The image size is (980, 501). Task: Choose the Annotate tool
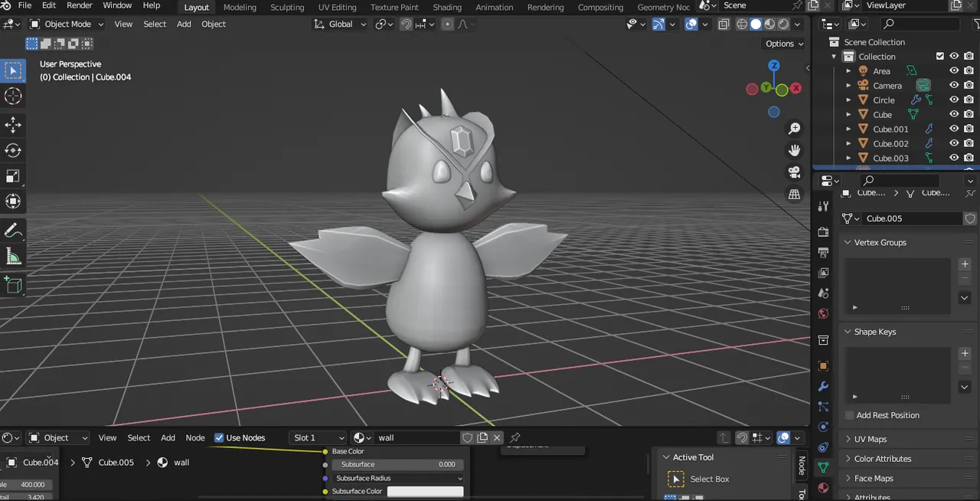(x=13, y=231)
